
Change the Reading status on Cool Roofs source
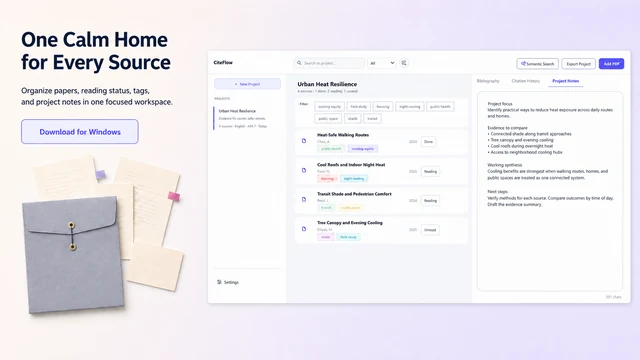(x=430, y=171)
